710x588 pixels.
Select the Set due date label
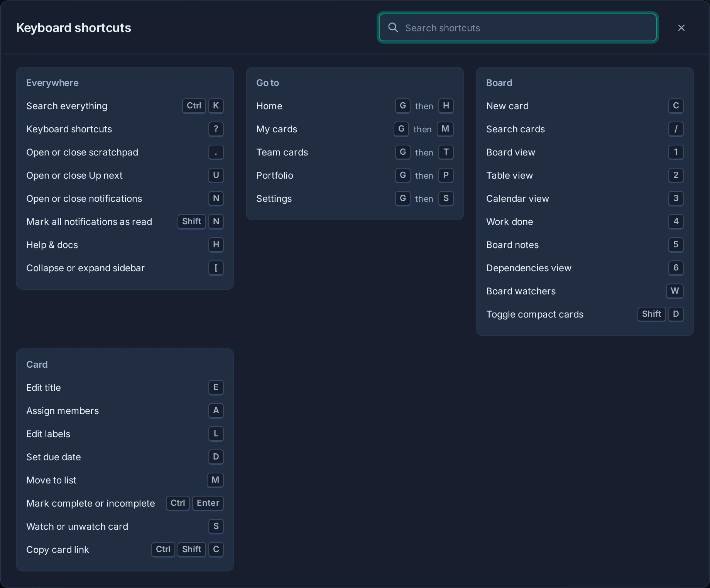click(x=54, y=457)
